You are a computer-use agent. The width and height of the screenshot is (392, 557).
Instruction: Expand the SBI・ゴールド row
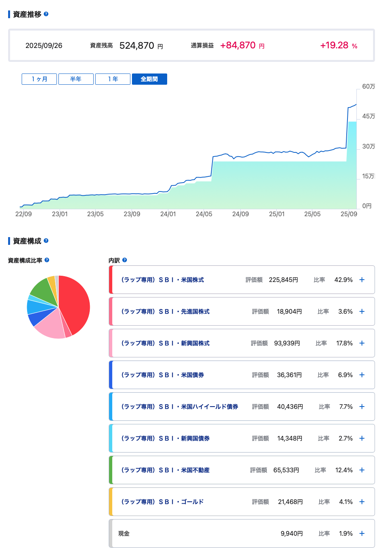362,502
